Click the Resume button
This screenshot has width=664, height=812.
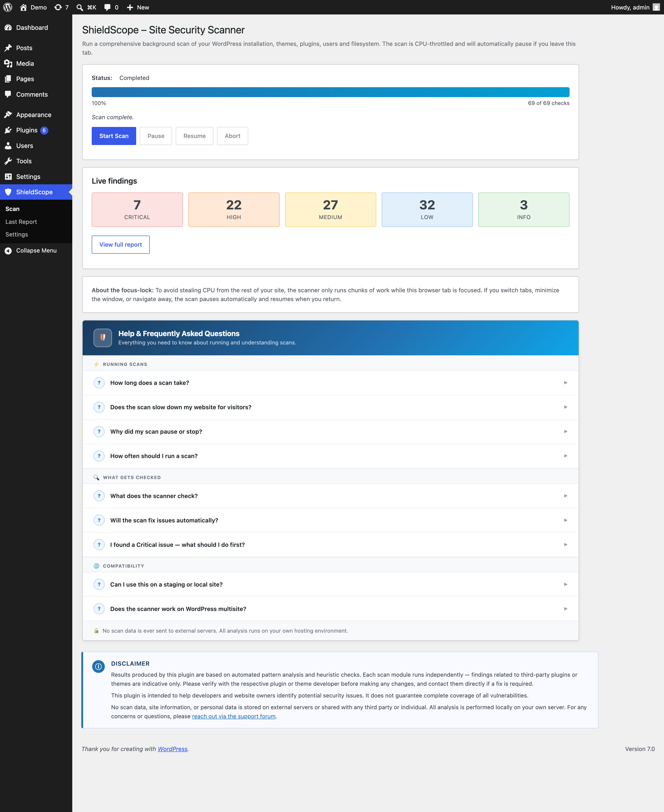click(x=194, y=136)
